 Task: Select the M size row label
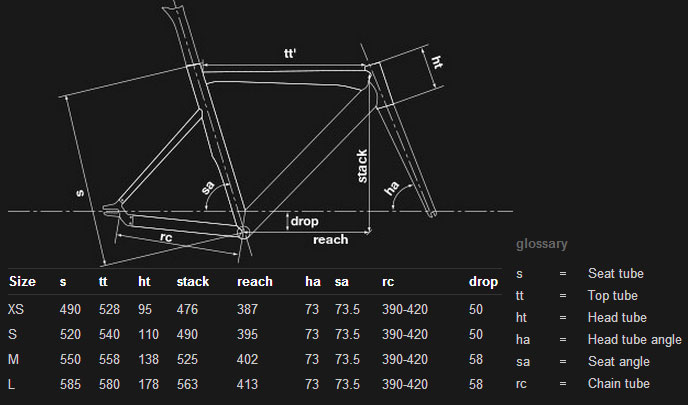click(13, 358)
